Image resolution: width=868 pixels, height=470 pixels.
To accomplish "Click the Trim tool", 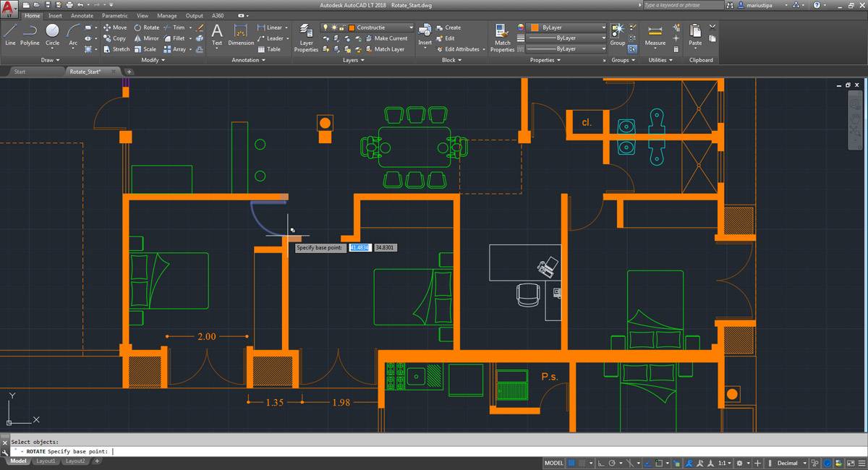I will tap(174, 27).
